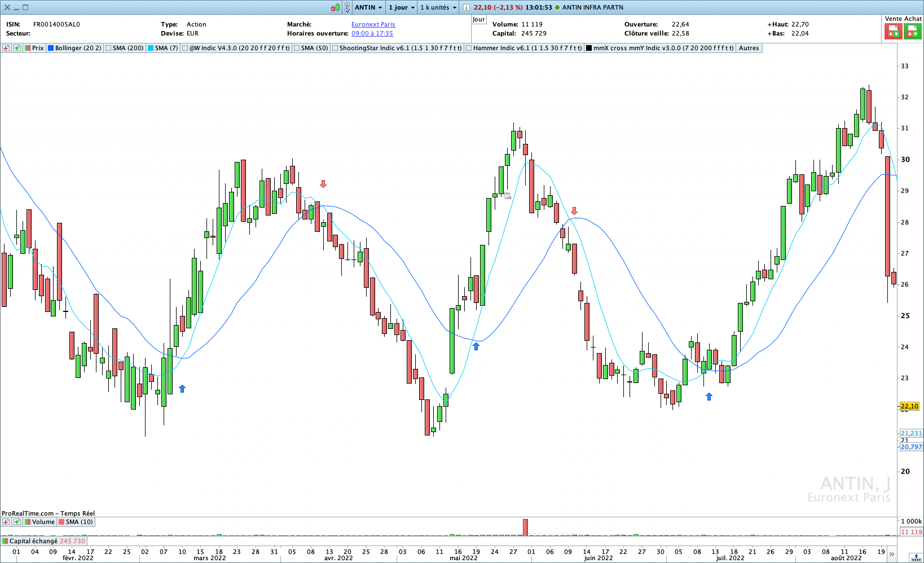Click the green up-arrow icon in the Volume panel bar
924x563 pixels.
(x=17, y=522)
